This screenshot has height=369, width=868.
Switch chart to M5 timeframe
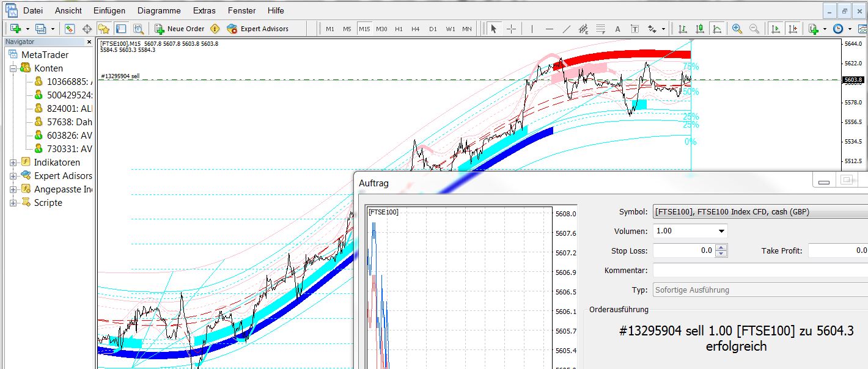[347, 29]
